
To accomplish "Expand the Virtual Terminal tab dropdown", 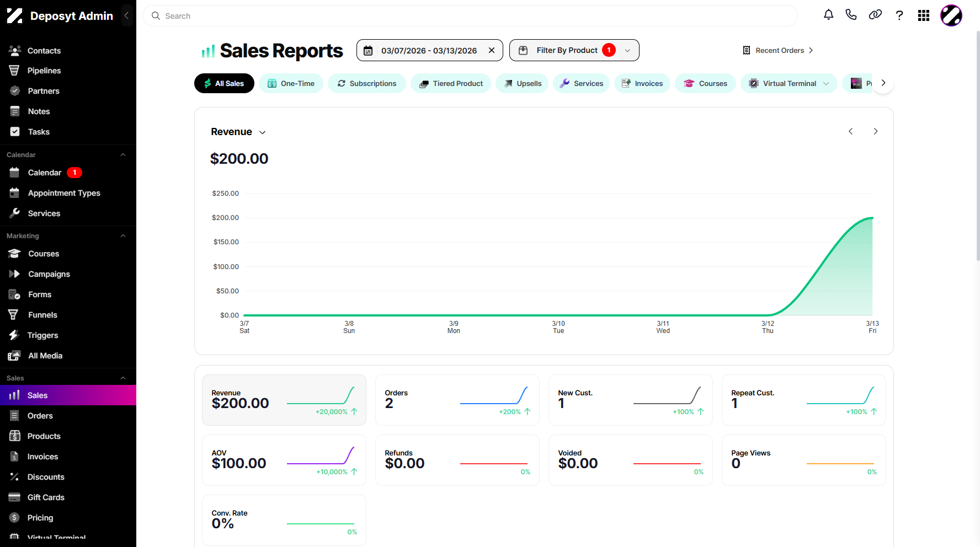I will 826,83.
